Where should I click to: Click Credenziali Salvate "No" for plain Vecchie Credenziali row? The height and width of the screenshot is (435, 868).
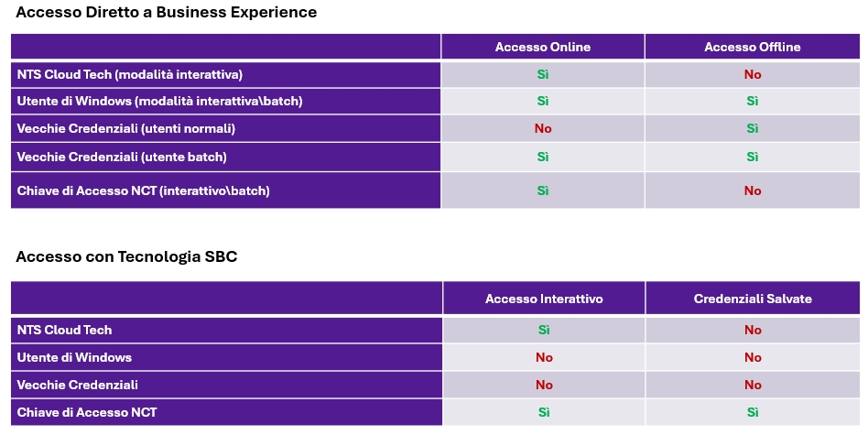pyautogui.click(x=753, y=385)
